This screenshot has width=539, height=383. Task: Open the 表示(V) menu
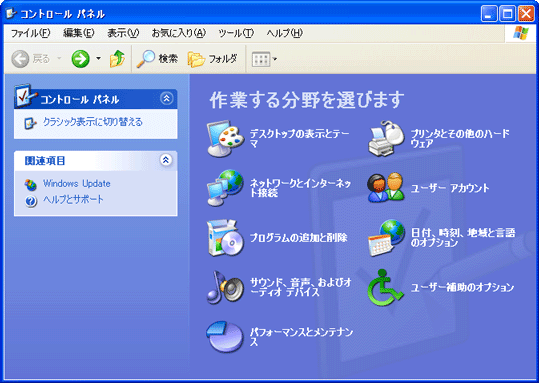click(x=123, y=33)
